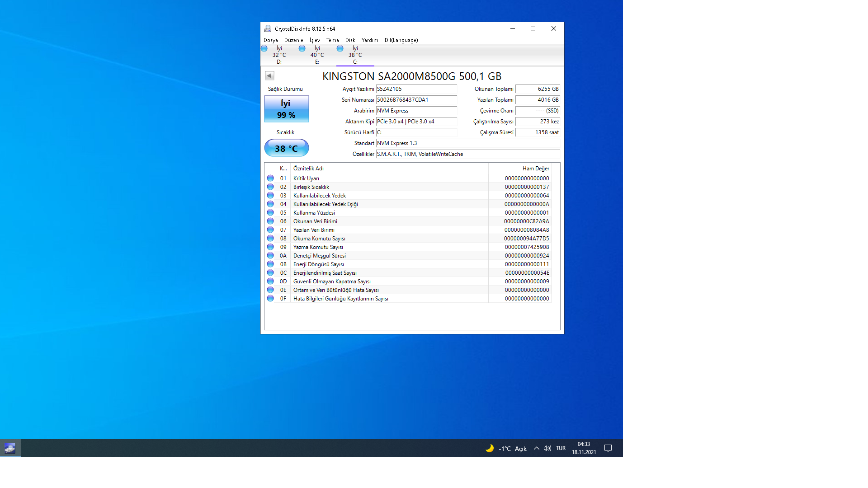Select the C: drive tab
This screenshot has width=868, height=488.
coord(355,55)
